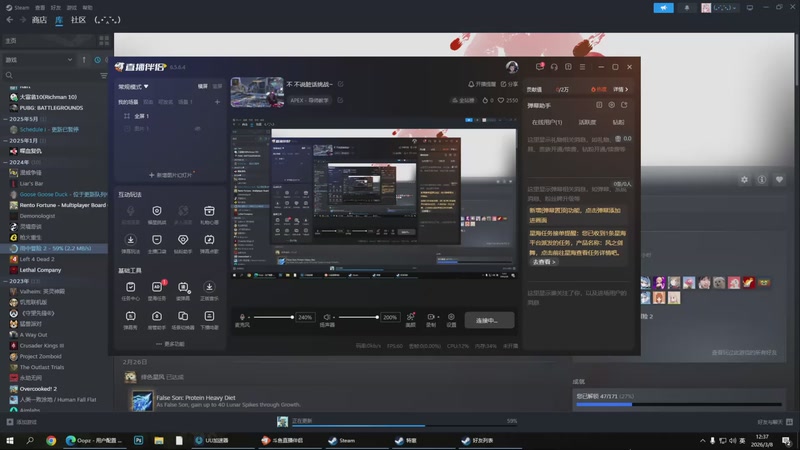
Task: Open 星海任务 icon with red badge
Action: coord(157,287)
